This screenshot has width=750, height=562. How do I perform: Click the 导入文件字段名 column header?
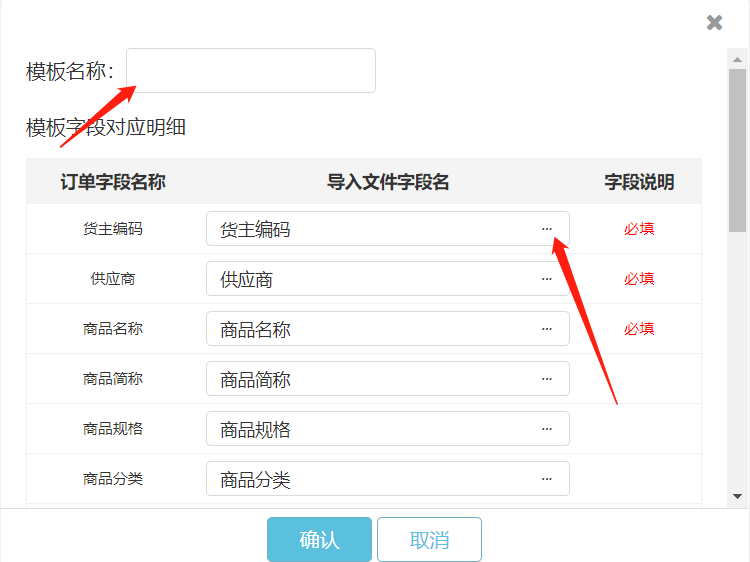[x=388, y=182]
